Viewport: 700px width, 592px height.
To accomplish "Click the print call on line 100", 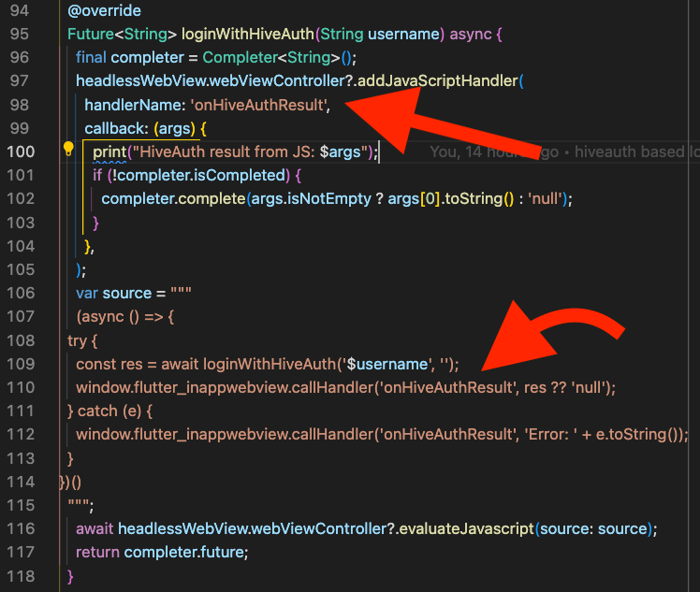I will 109,152.
